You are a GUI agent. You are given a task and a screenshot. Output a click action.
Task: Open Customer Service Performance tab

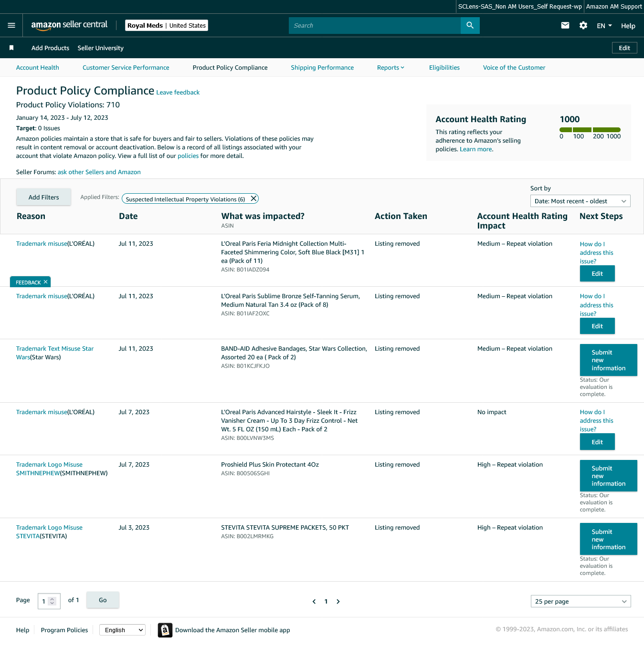coord(126,68)
